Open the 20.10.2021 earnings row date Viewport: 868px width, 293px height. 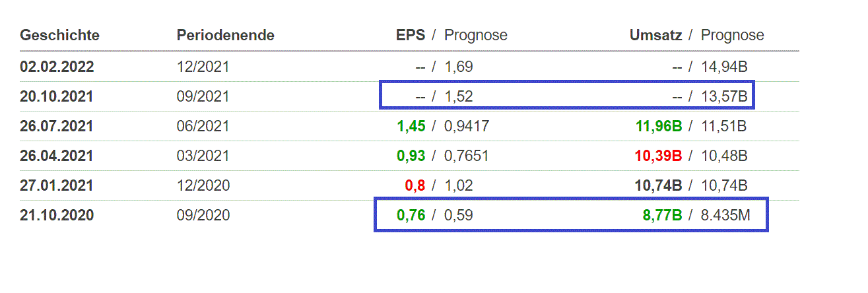click(57, 96)
